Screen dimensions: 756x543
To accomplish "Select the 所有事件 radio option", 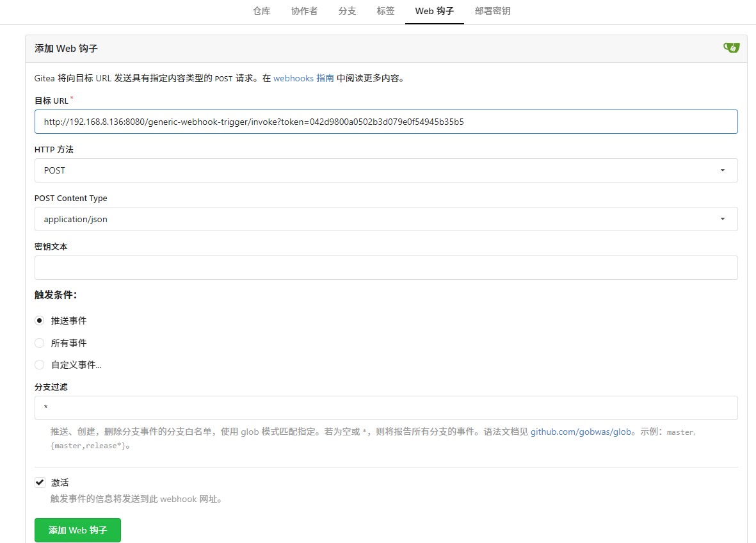I will (40, 343).
